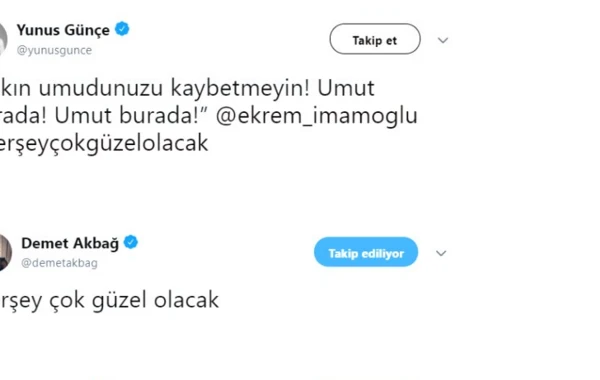Visit the @yunusgunce handle
This screenshot has height=380, width=600.
click(54, 50)
